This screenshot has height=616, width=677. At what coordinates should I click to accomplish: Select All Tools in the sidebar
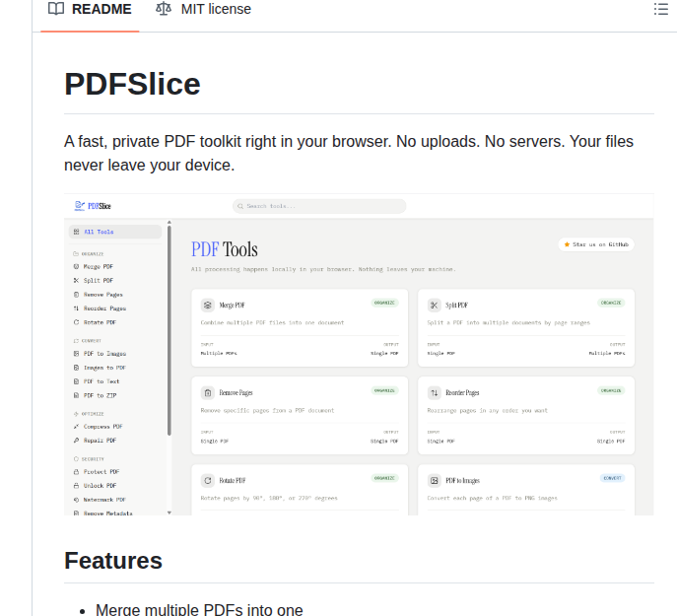pyautogui.click(x=115, y=232)
